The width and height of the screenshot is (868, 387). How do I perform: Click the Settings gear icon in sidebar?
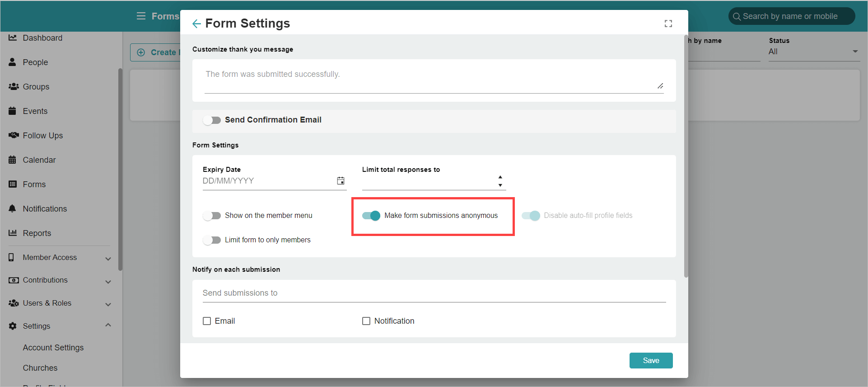pos(13,326)
